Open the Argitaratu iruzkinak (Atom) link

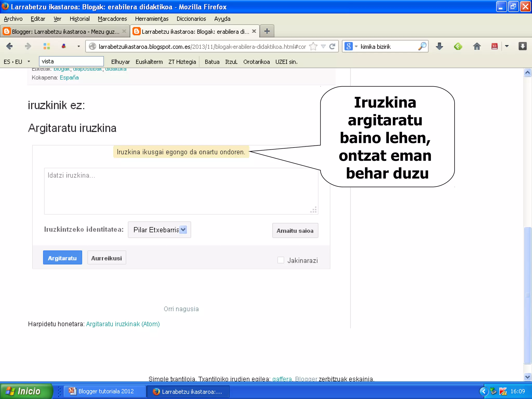coord(123,324)
